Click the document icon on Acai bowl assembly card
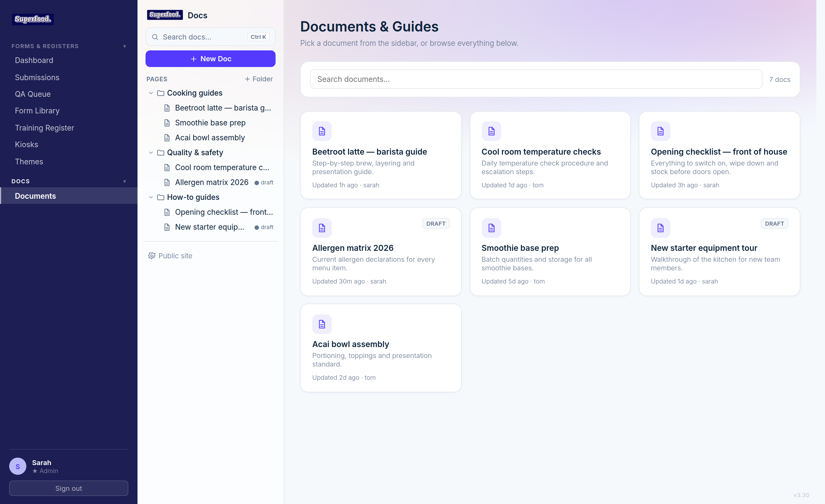Image resolution: width=825 pixels, height=504 pixels. pyautogui.click(x=322, y=324)
